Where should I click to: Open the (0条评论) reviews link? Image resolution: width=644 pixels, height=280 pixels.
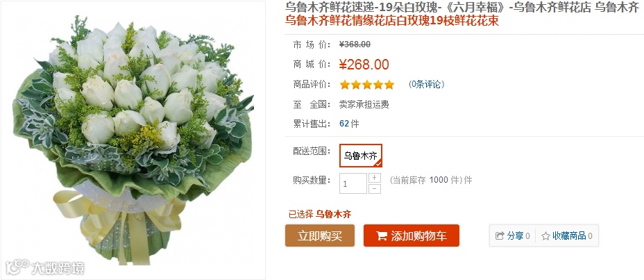click(x=426, y=84)
